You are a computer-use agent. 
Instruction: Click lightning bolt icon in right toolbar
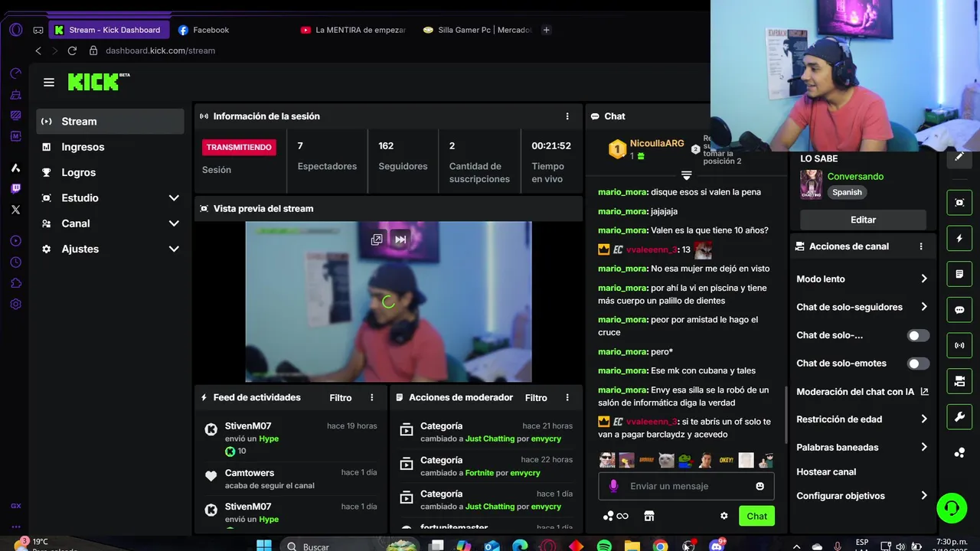coord(959,238)
